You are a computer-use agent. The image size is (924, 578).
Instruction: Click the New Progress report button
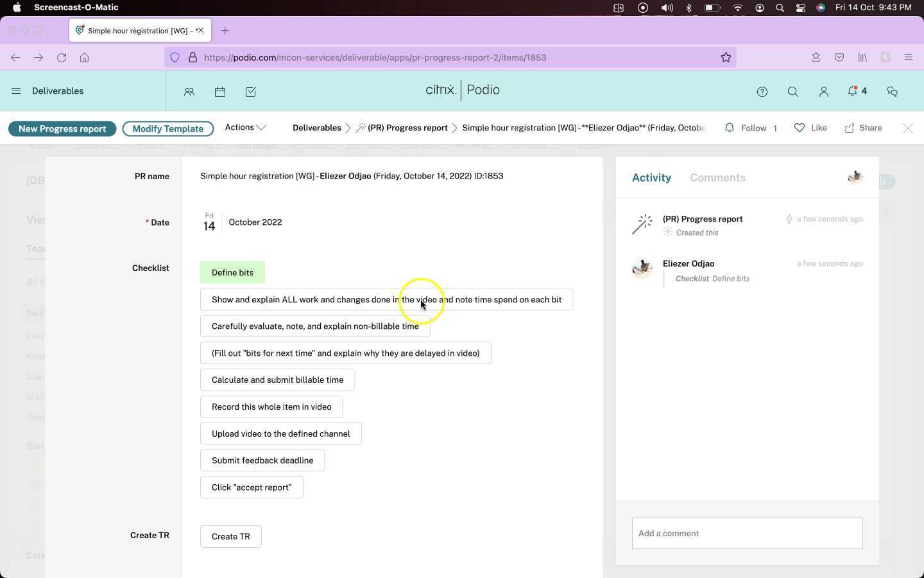click(62, 128)
